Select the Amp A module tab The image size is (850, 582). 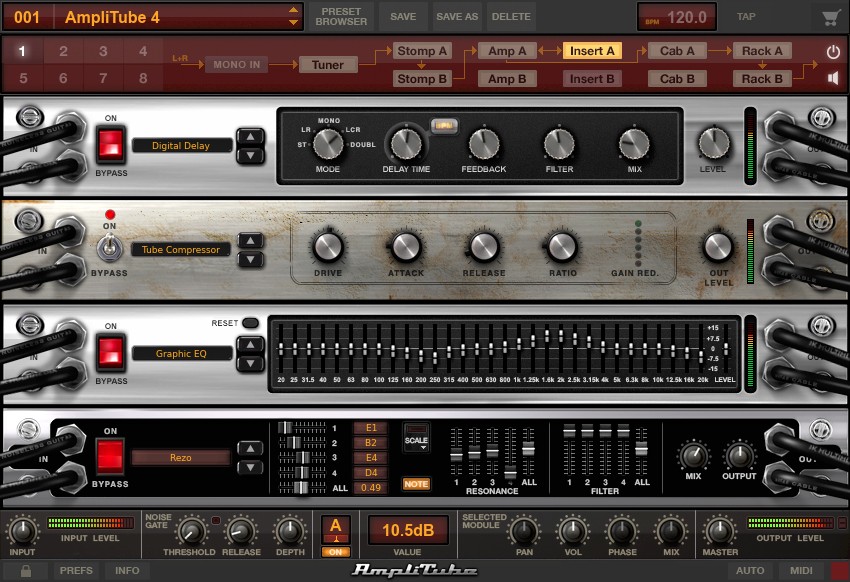[x=507, y=51]
